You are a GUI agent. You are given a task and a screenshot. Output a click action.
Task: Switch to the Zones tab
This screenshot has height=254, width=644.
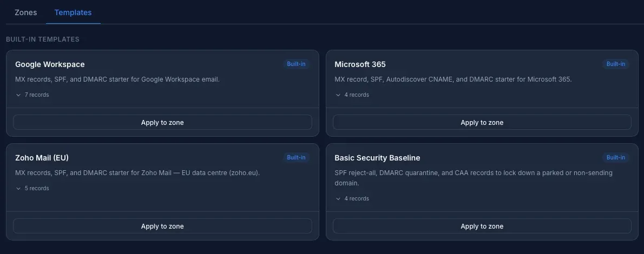pyautogui.click(x=26, y=12)
